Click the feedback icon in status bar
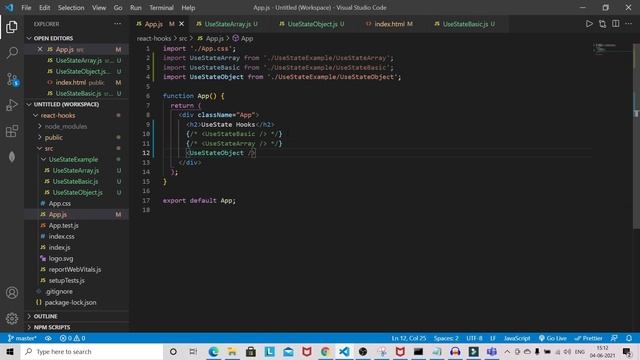Screen dimensions: 640x360 click(614, 338)
